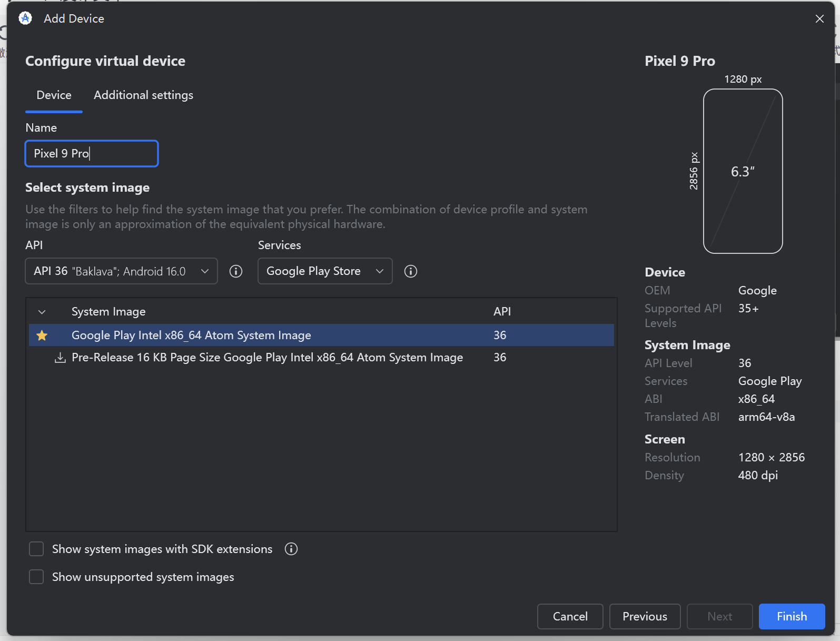Click the Previous button
Image resolution: width=840 pixels, height=641 pixels.
(645, 616)
